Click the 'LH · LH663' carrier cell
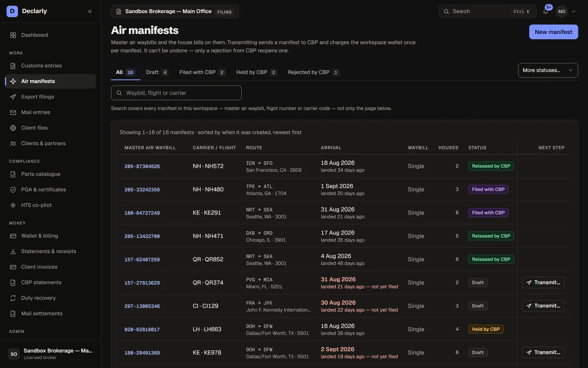Viewport: 588px width, 368px height. 207,329
